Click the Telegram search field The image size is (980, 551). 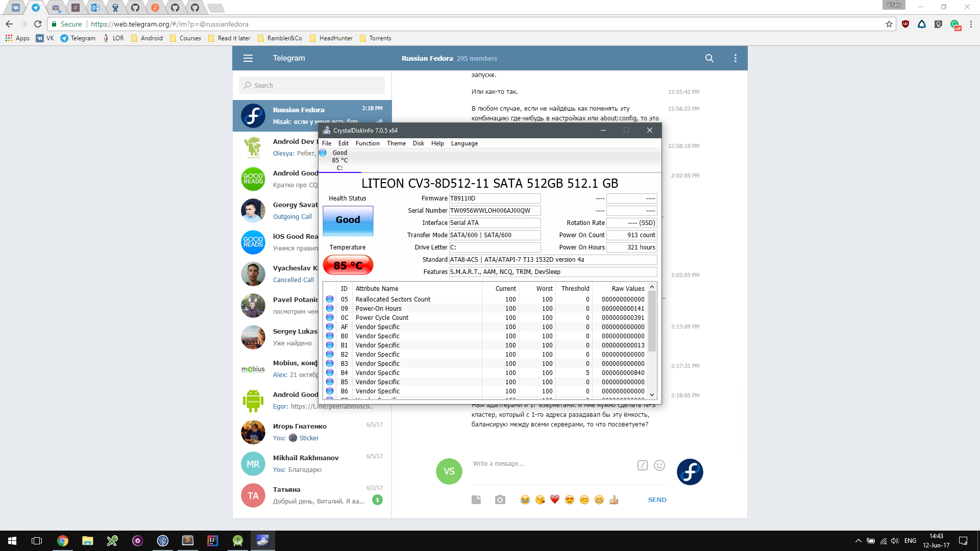(312, 85)
